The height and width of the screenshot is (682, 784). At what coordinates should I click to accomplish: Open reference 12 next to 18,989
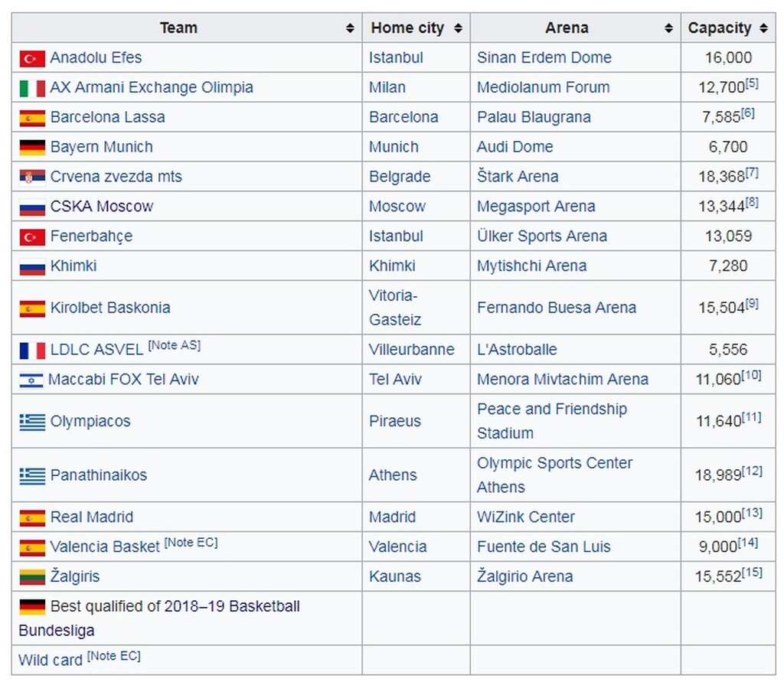pyautogui.click(x=752, y=471)
